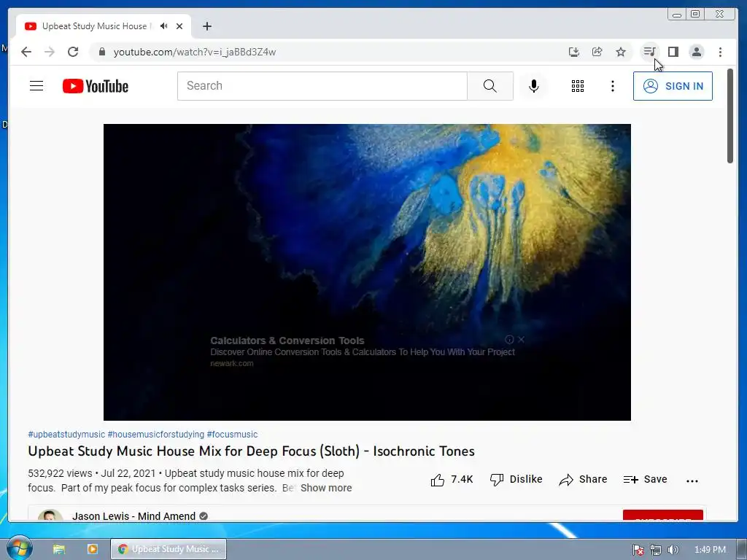Click the 1:49 PM taskbar clock
Screen dimensions: 747x560
click(x=710, y=550)
